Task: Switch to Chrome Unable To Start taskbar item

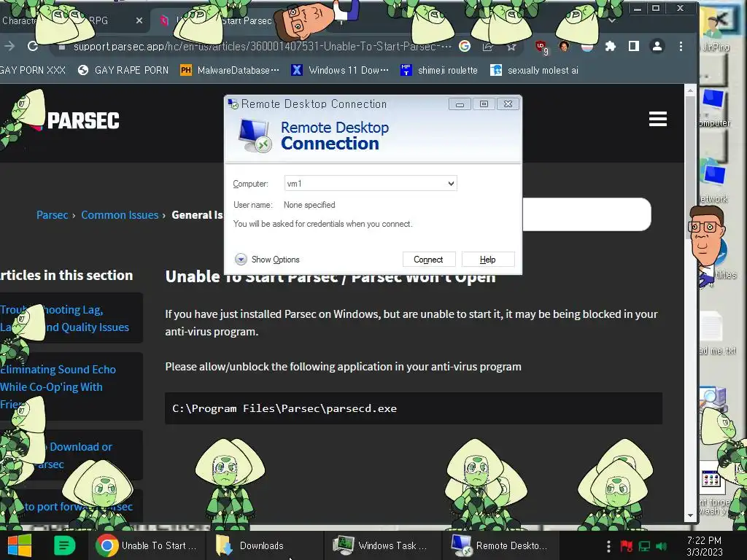Action: tap(147, 545)
